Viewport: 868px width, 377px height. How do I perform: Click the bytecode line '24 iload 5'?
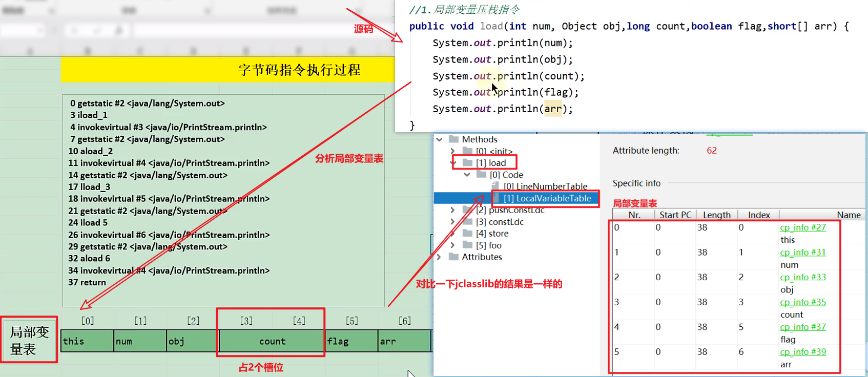(88, 223)
